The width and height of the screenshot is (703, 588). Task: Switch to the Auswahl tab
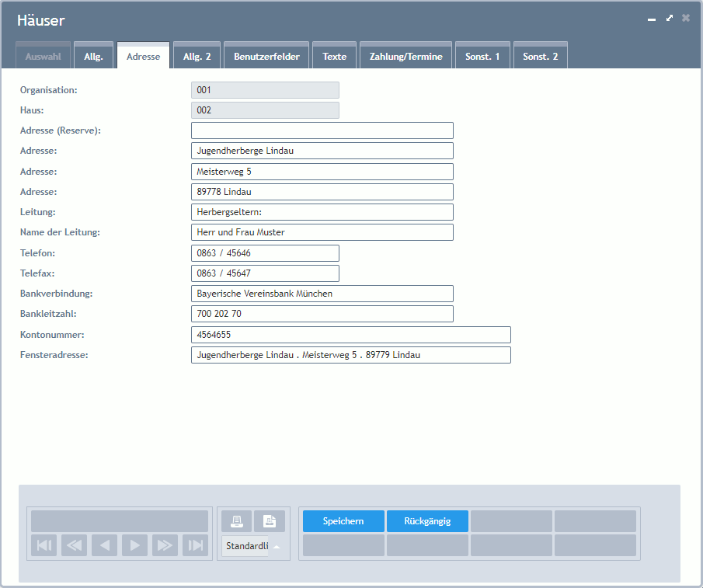43,57
